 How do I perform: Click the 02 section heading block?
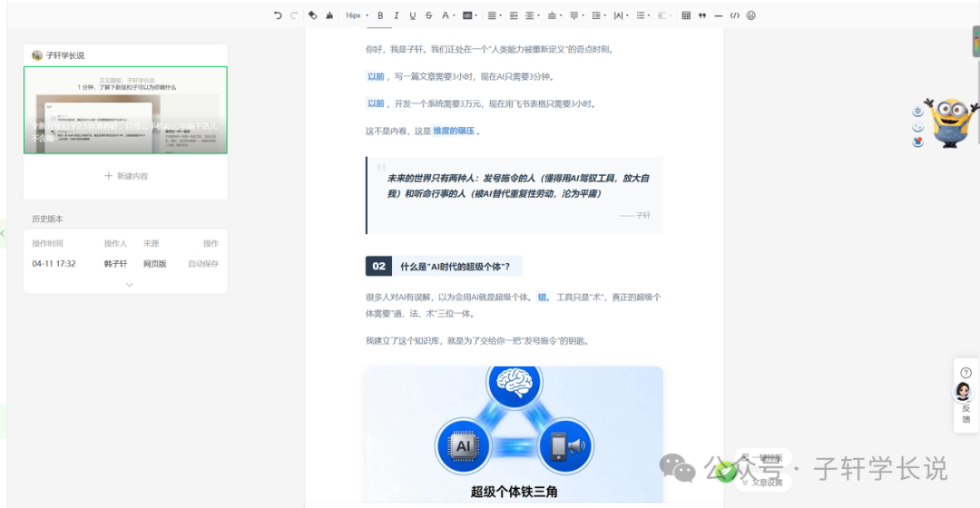click(444, 266)
